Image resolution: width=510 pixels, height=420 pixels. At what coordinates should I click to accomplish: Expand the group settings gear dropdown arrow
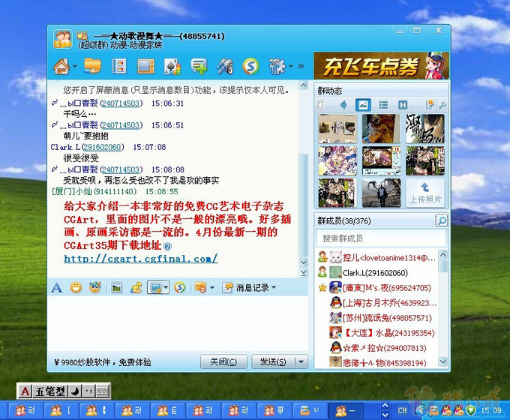(291, 66)
